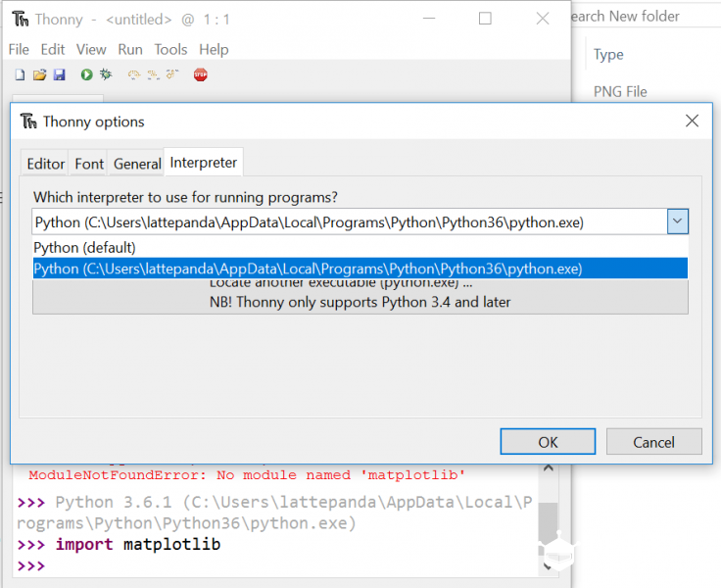Click the Save floppy disk icon
The width and height of the screenshot is (721, 588).
click(x=60, y=74)
